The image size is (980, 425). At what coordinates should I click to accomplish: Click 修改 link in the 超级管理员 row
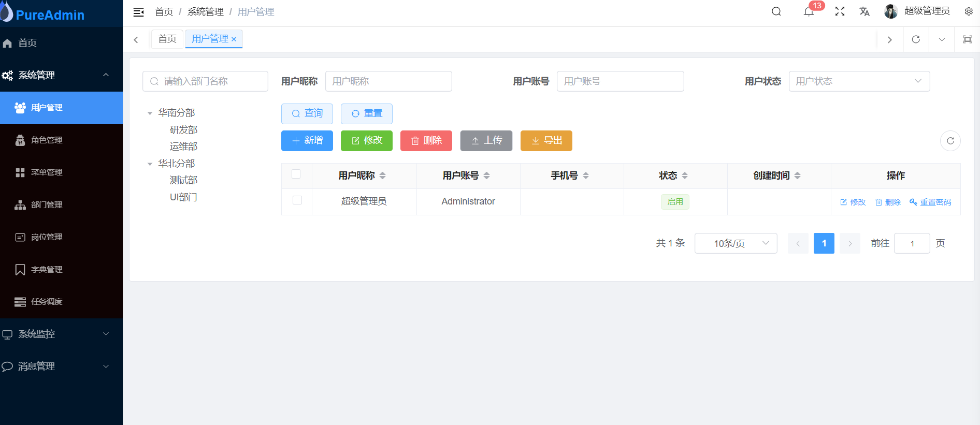tap(853, 202)
